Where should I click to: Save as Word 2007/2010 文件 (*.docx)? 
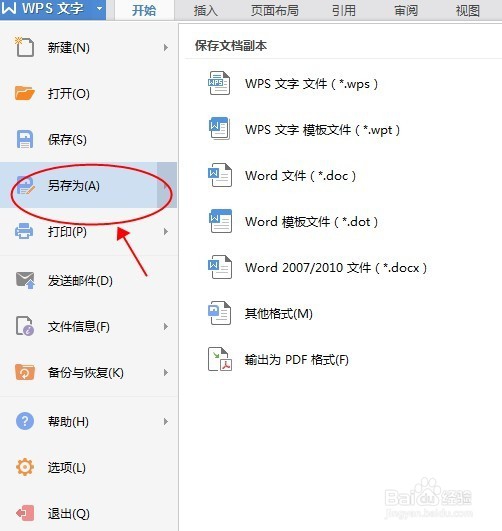pos(336,268)
